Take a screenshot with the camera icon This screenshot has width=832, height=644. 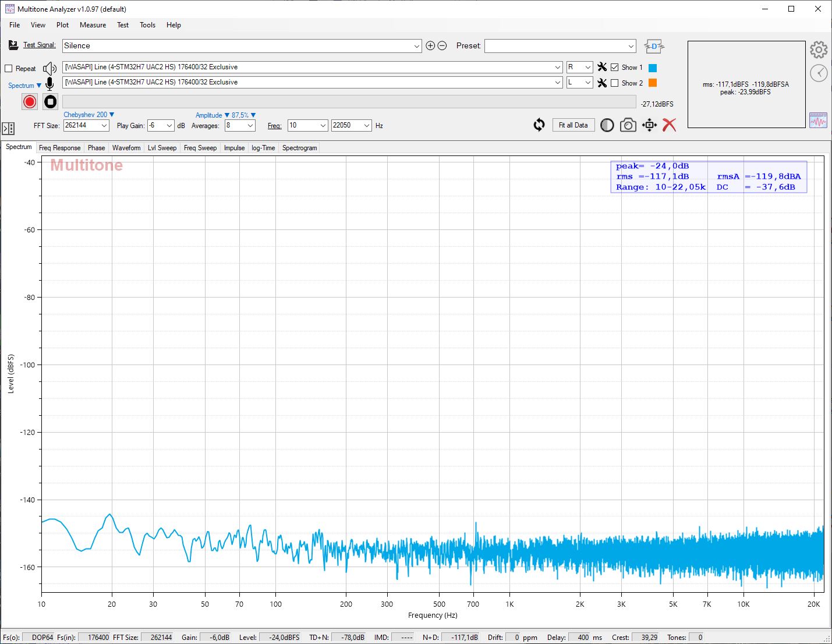click(628, 125)
